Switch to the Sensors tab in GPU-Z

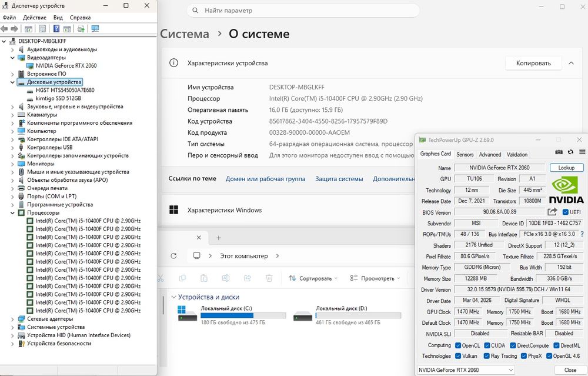pyautogui.click(x=465, y=154)
